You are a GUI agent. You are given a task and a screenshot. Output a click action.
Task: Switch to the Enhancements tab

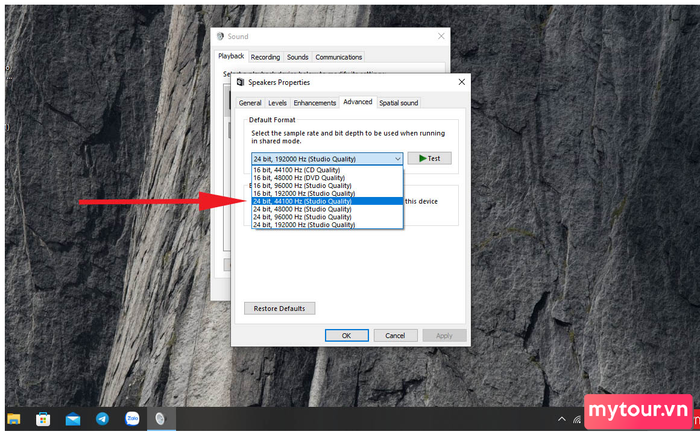(x=314, y=103)
